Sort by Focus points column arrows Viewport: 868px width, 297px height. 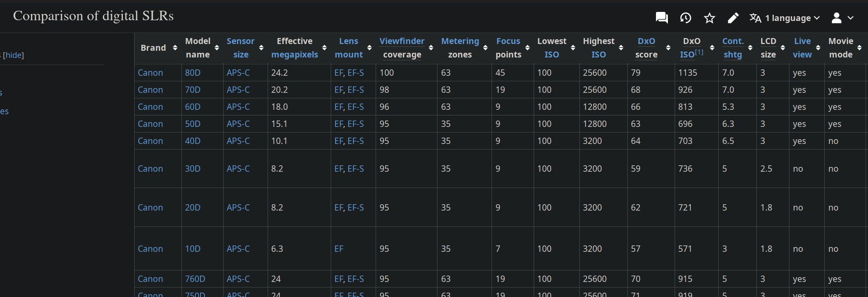tap(527, 48)
